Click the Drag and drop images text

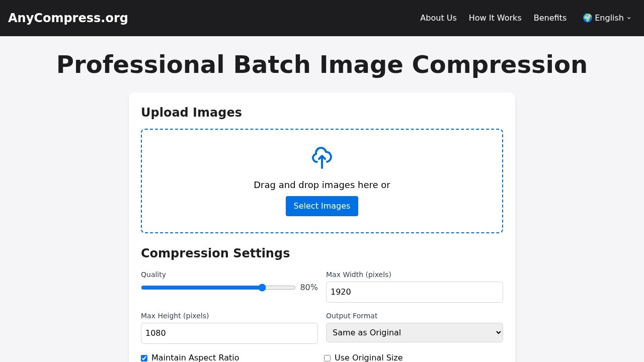click(321, 185)
